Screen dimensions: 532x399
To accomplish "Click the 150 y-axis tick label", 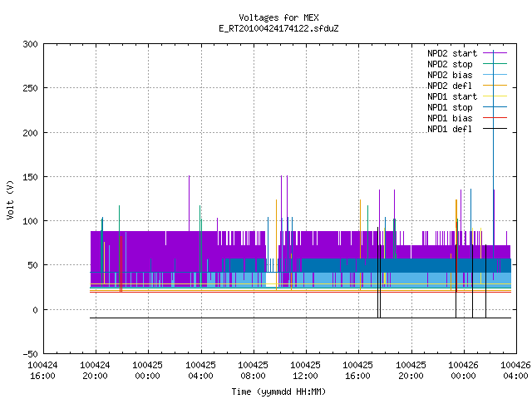I will click(30, 177).
